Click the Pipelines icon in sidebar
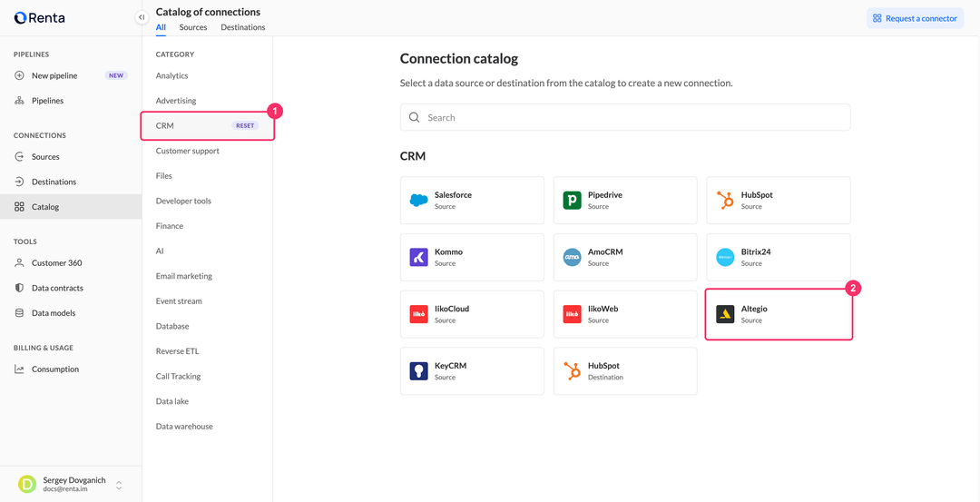Viewport: 980px width, 502px height. coord(19,101)
